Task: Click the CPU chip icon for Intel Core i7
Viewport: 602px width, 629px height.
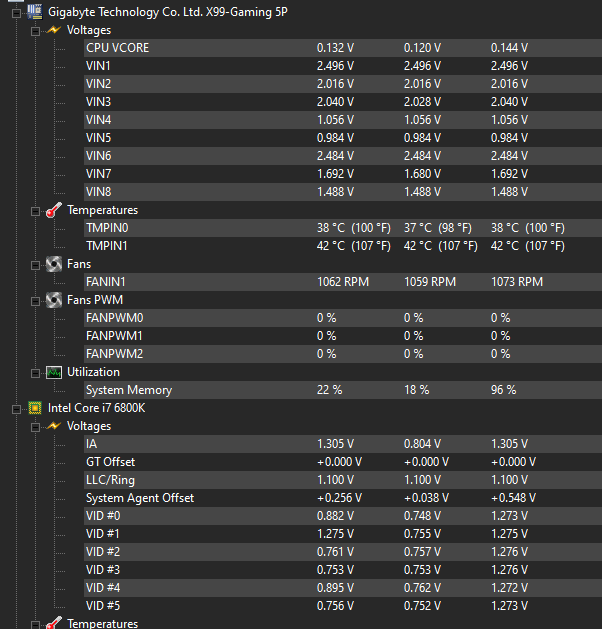Action: [35, 408]
